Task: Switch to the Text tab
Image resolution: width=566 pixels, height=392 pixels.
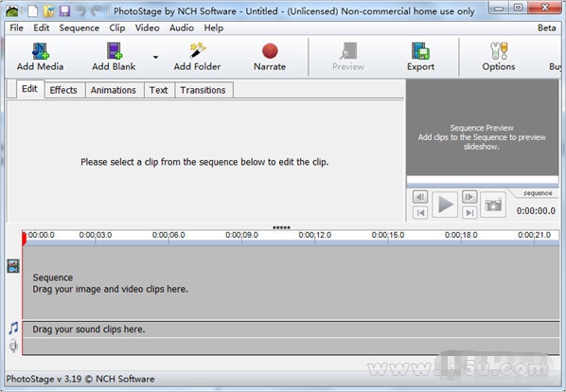Action: [158, 90]
